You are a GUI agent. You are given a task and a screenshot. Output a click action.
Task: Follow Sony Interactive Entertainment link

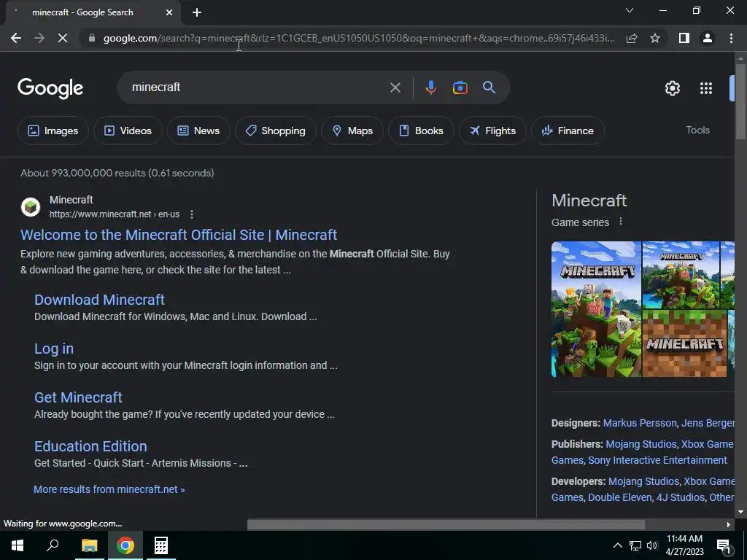pyautogui.click(x=657, y=460)
